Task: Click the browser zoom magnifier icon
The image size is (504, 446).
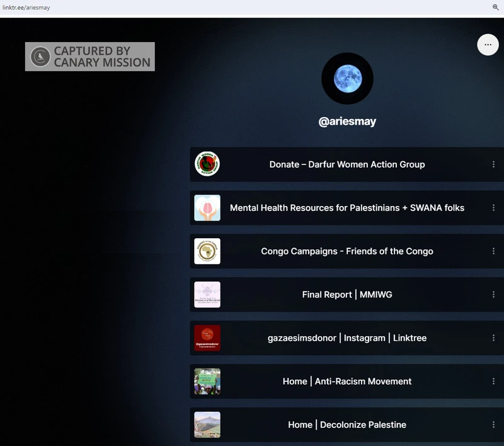Action: (x=496, y=7)
